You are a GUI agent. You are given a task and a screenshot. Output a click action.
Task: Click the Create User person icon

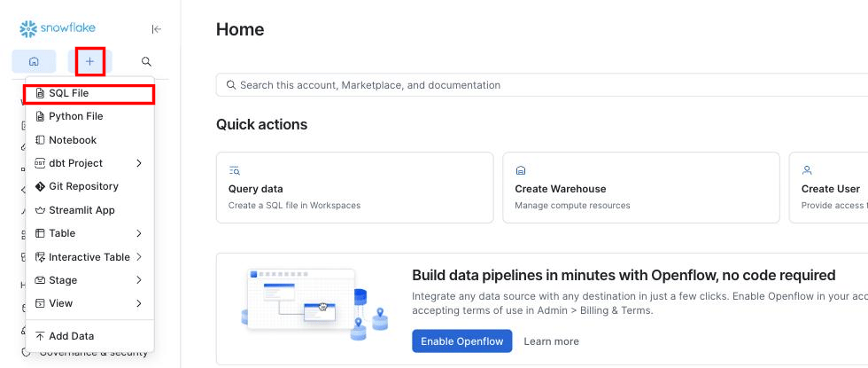807,170
